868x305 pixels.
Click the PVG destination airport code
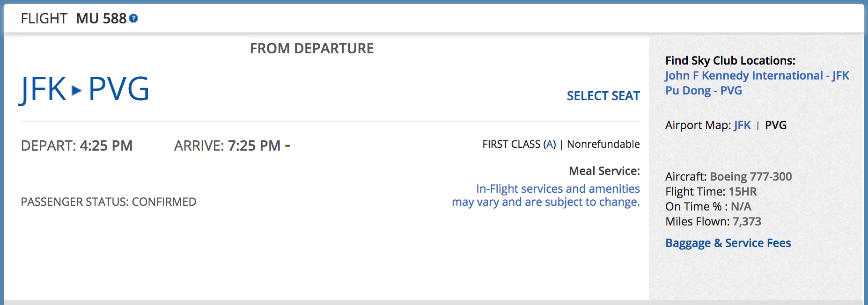(119, 89)
